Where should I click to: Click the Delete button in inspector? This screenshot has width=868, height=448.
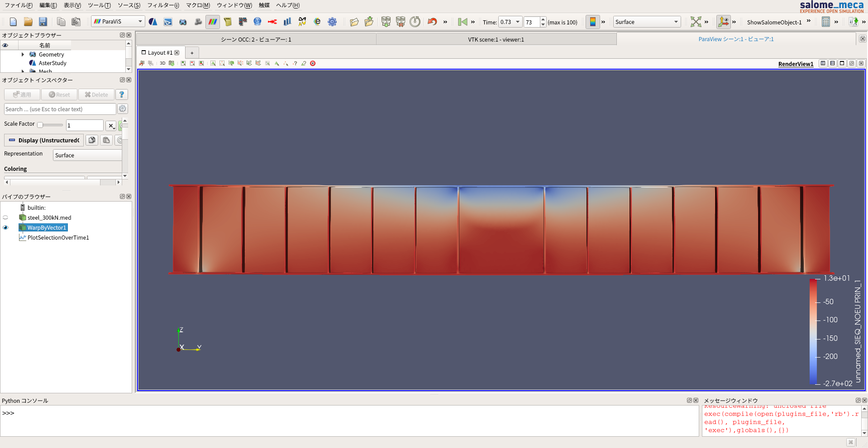(x=96, y=94)
